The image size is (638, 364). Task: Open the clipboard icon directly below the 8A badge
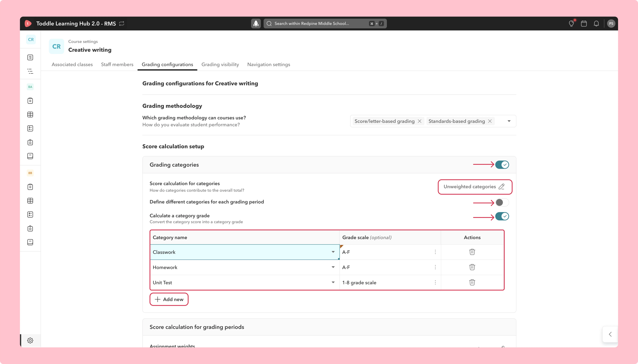(x=30, y=101)
